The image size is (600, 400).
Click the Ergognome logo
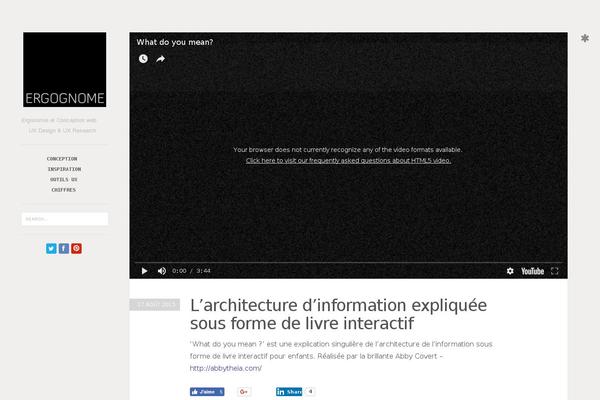coord(65,69)
